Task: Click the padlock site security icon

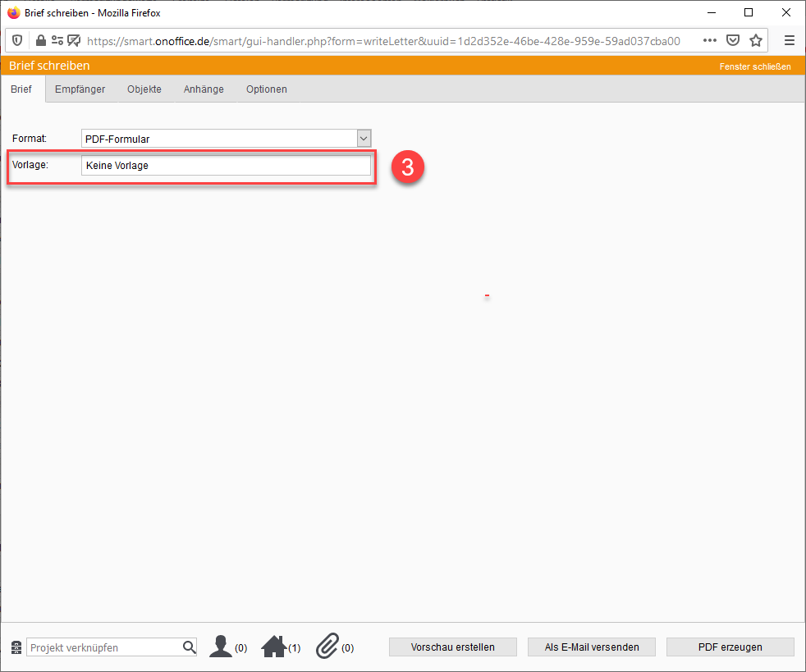Action: 40,40
